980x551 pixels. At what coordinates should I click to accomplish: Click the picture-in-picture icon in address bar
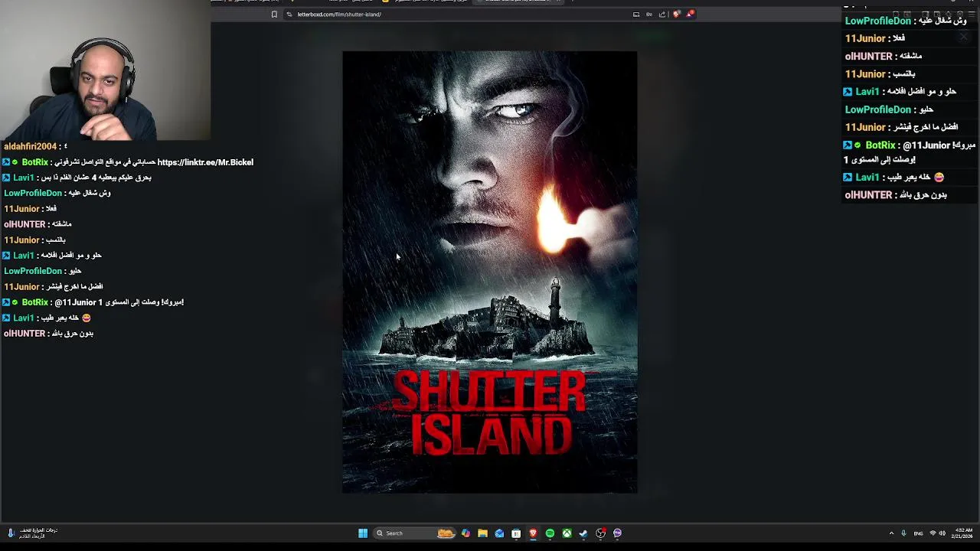(636, 14)
